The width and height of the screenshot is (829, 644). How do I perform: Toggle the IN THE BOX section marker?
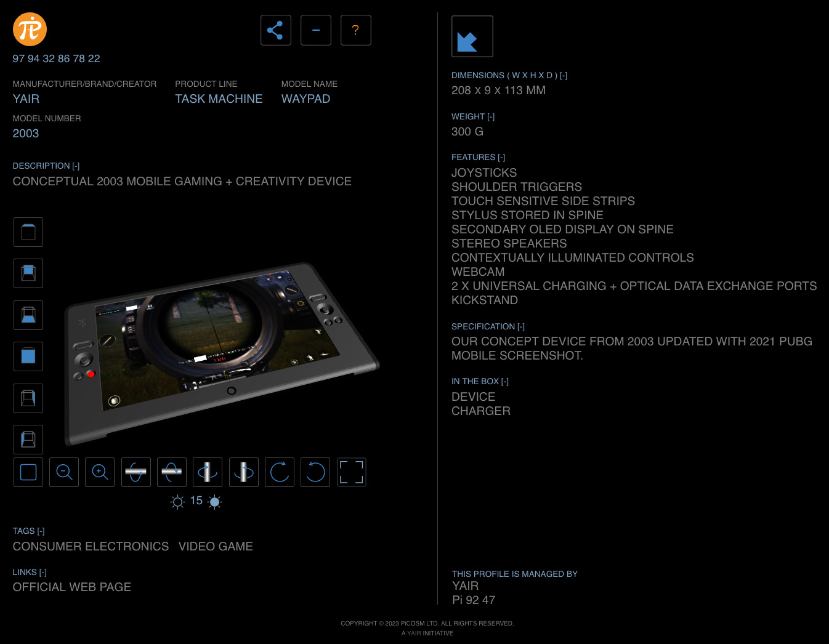click(505, 382)
